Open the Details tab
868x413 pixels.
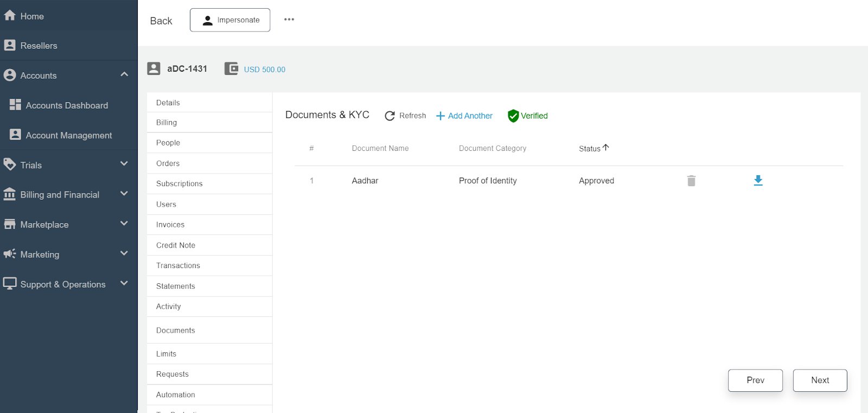tap(209, 103)
